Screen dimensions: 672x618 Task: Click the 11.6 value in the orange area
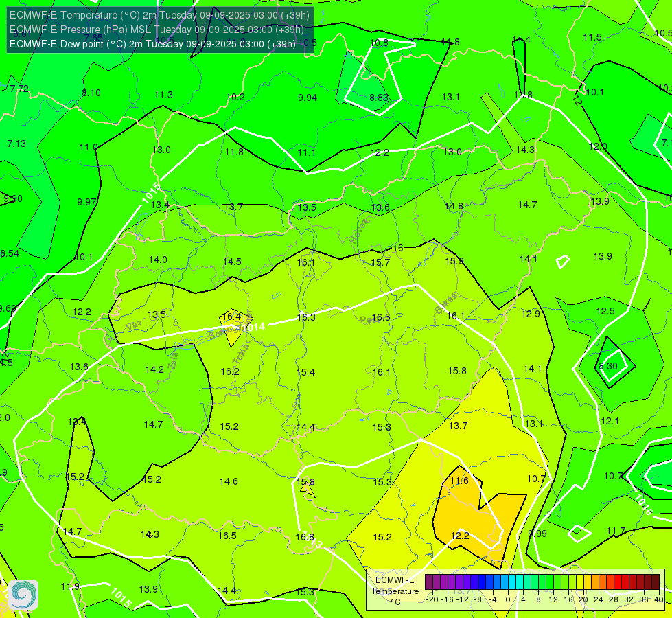459,481
